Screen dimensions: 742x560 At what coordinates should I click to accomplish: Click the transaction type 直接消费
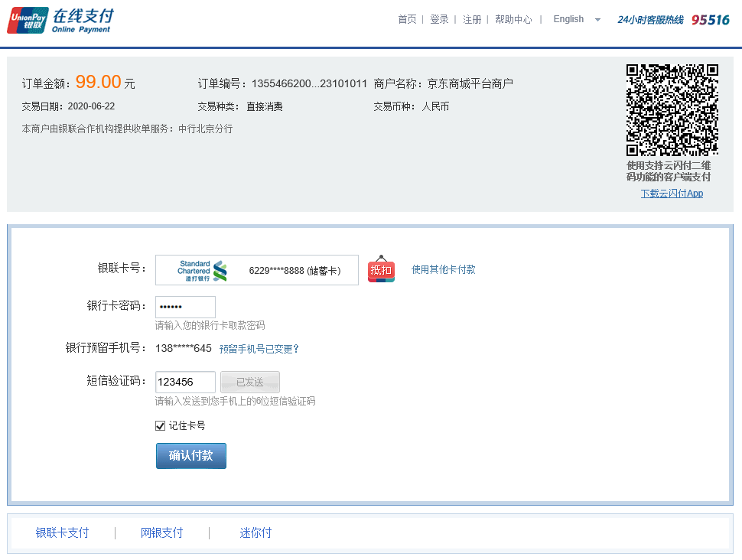(265, 106)
